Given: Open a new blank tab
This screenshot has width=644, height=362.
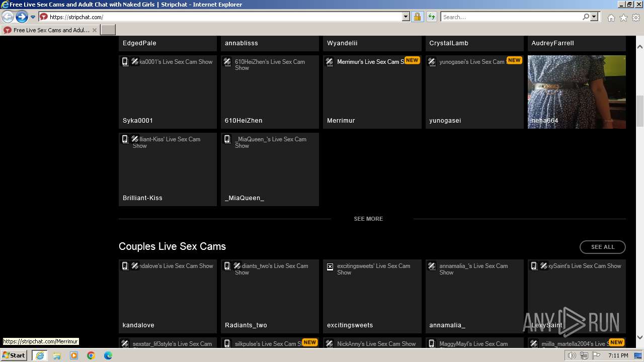Looking at the screenshot, I should coord(108,30).
